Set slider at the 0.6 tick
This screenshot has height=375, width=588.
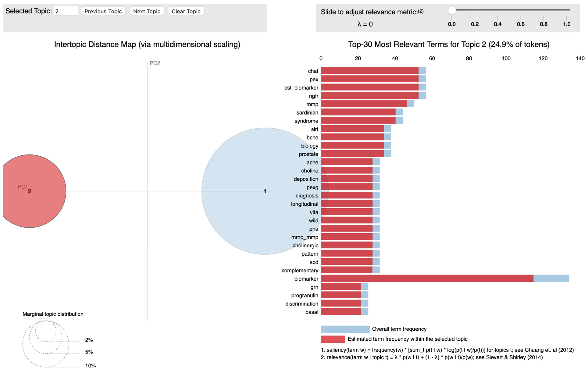coord(521,18)
